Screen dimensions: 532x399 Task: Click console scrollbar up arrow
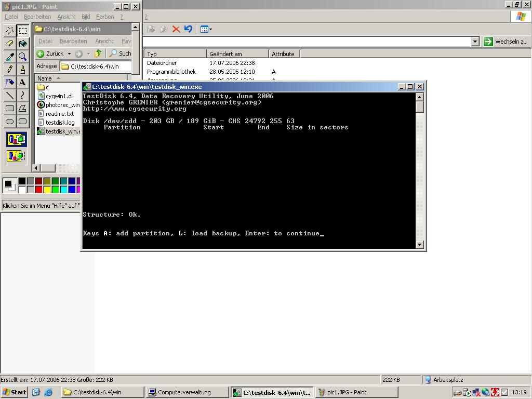(x=420, y=97)
